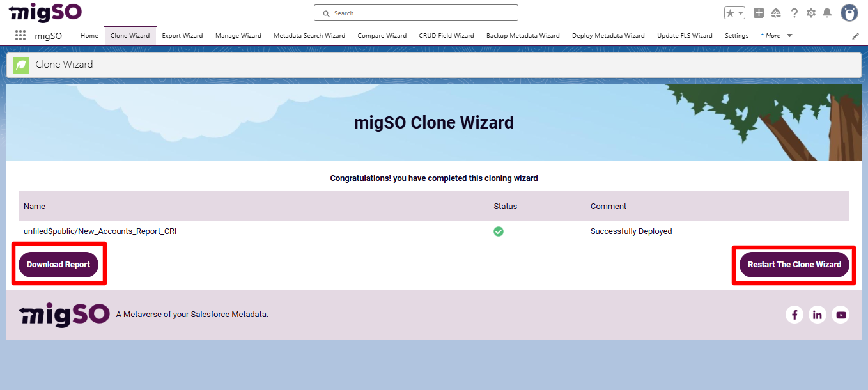868x390 pixels.
Task: Open the App Launcher grid icon
Action: pyautogui.click(x=20, y=35)
